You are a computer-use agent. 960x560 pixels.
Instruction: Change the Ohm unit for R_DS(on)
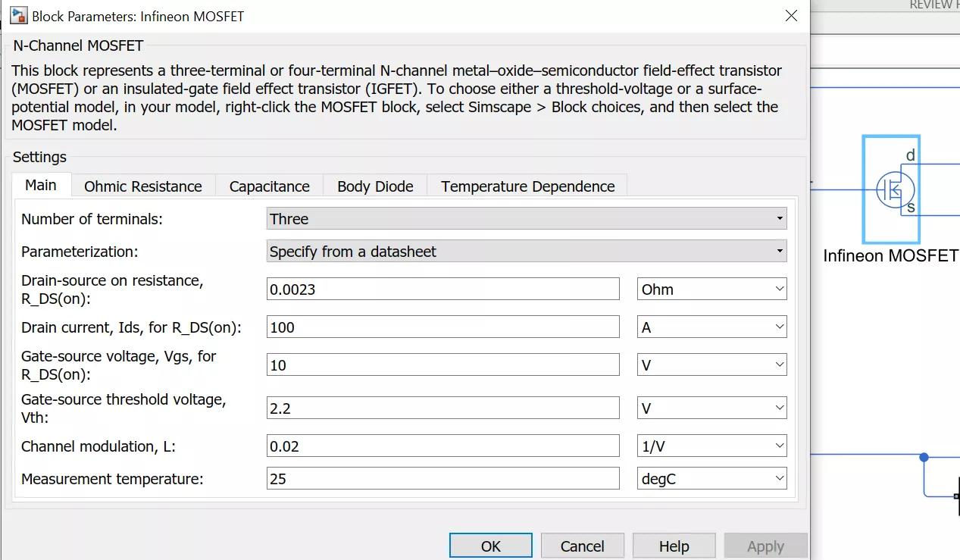pyautogui.click(x=711, y=289)
